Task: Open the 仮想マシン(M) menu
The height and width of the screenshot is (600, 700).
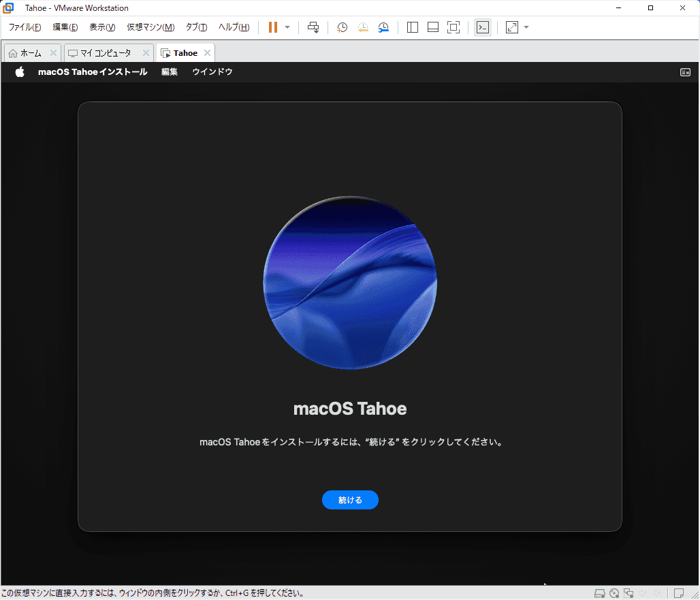Action: [x=150, y=27]
